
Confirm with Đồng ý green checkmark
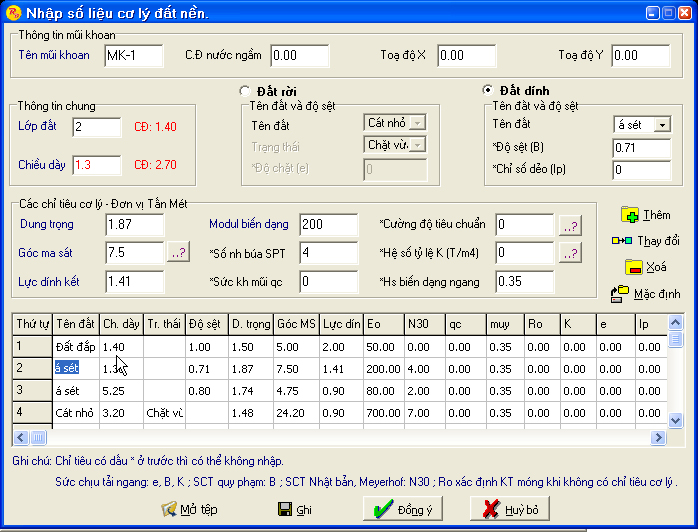(380, 510)
